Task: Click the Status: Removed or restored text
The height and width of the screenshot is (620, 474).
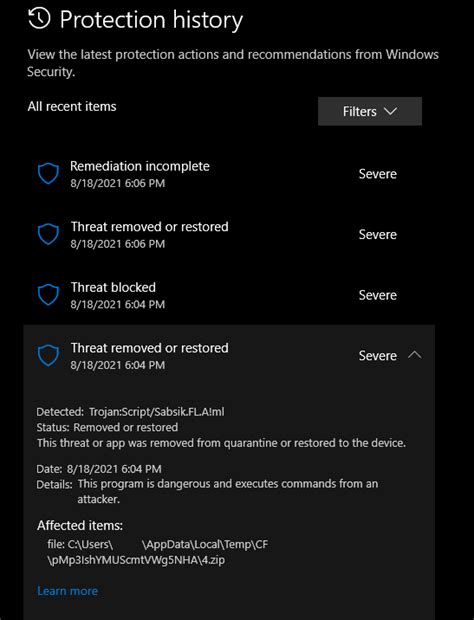Action: (107, 427)
